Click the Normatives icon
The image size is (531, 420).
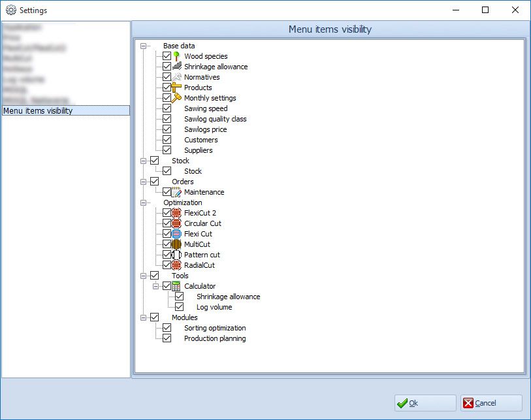point(176,77)
